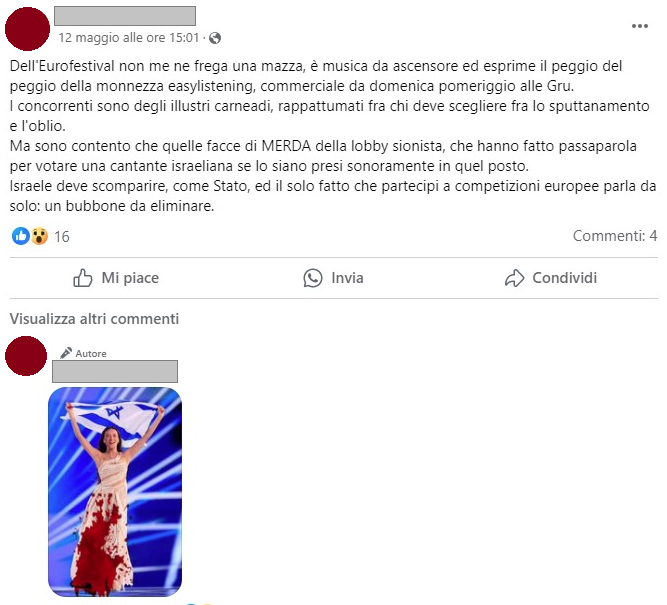Click the Autore microphone badge icon
Screen dimensions: 667x605
pos(66,353)
